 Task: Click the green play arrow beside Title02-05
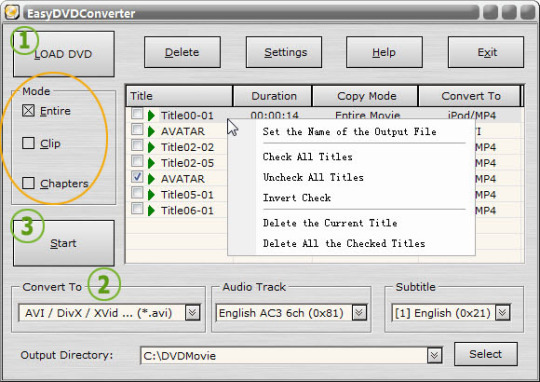[x=151, y=163]
